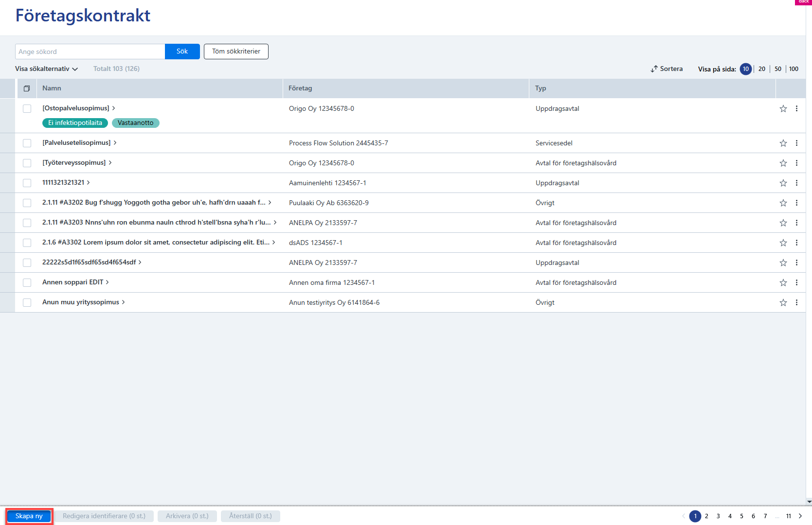This screenshot has width=812, height=525.
Task: Toggle select-all checkbox in table header
Action: pos(27,88)
